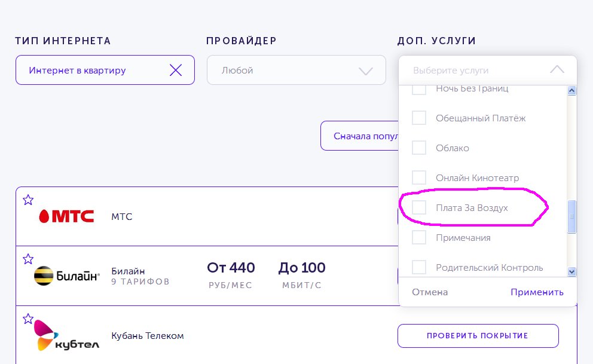Select the Обещанный Платёж checkbox

[x=419, y=118]
